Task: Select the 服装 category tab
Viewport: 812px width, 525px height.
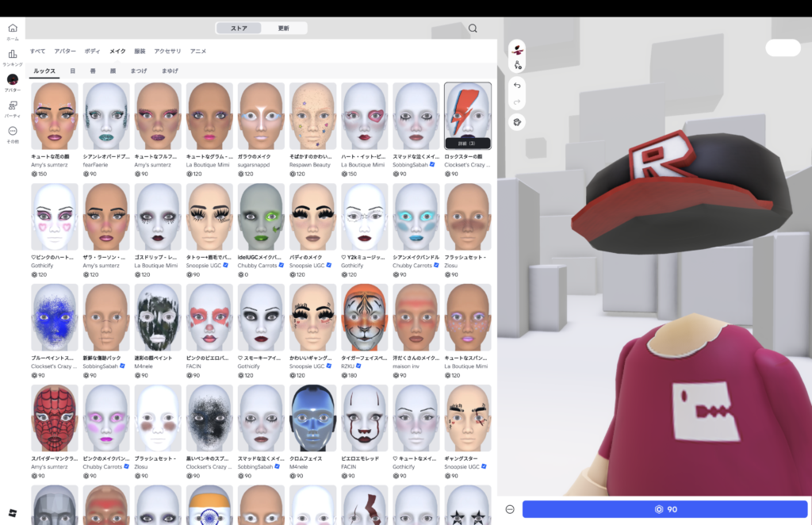Action: tap(140, 51)
